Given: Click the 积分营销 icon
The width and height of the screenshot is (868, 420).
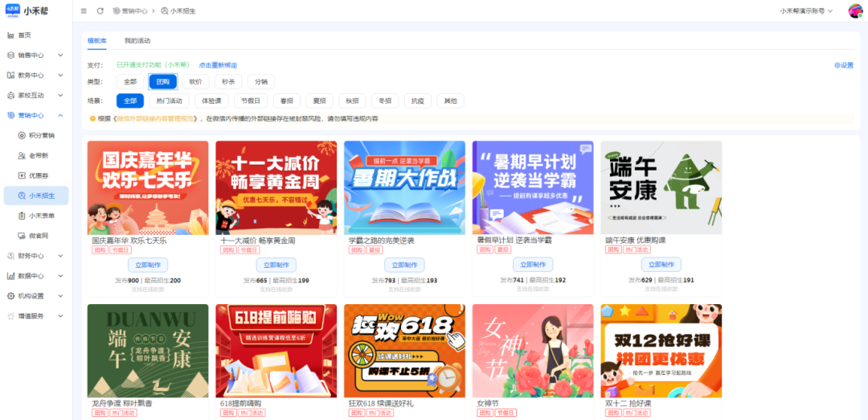Looking at the screenshot, I should 22,135.
